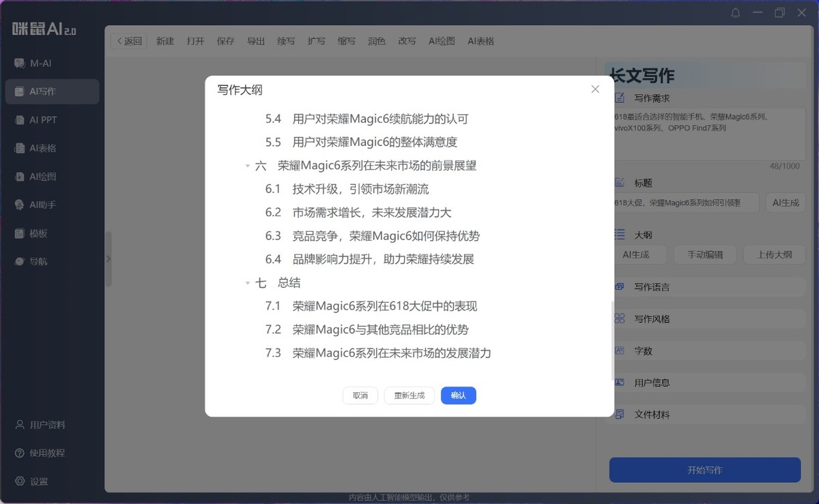Open the 导航 sidebar icon
The width and height of the screenshot is (819, 504).
20,261
